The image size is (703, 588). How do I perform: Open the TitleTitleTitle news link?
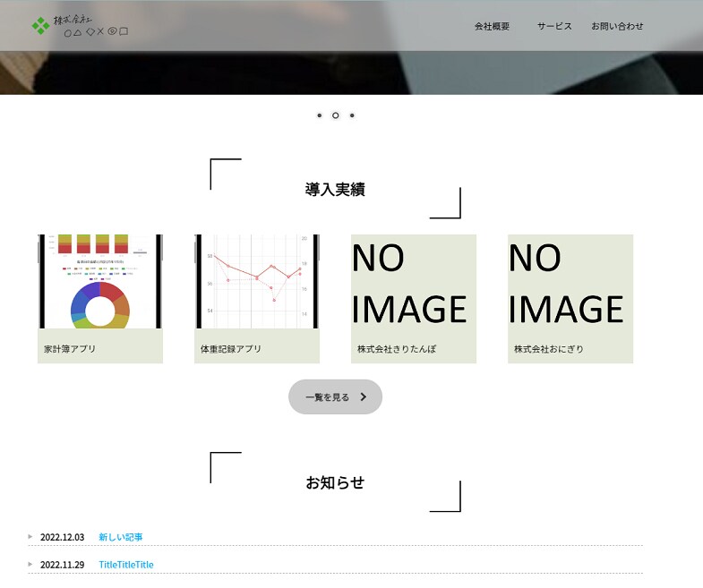126,565
